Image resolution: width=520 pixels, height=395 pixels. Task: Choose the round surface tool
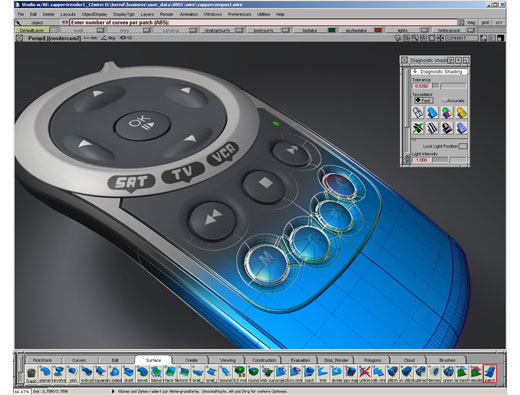(x=254, y=372)
